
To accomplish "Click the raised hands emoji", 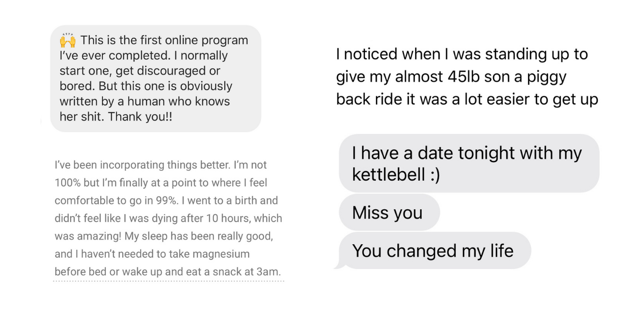I will (68, 40).
